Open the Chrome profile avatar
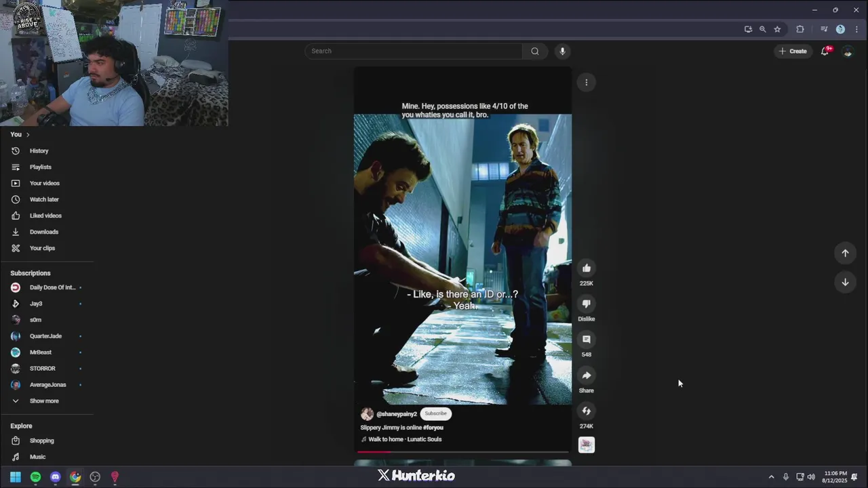 (x=840, y=29)
